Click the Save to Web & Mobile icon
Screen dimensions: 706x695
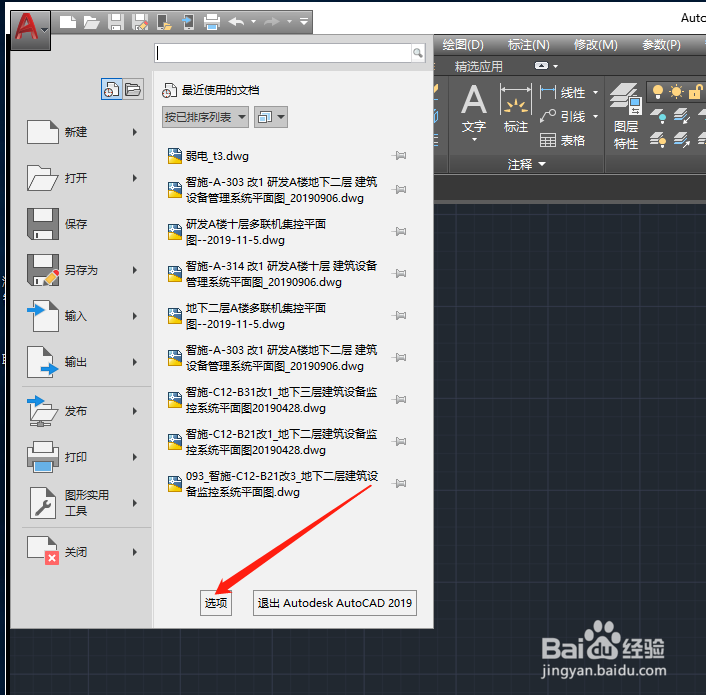tap(188, 22)
